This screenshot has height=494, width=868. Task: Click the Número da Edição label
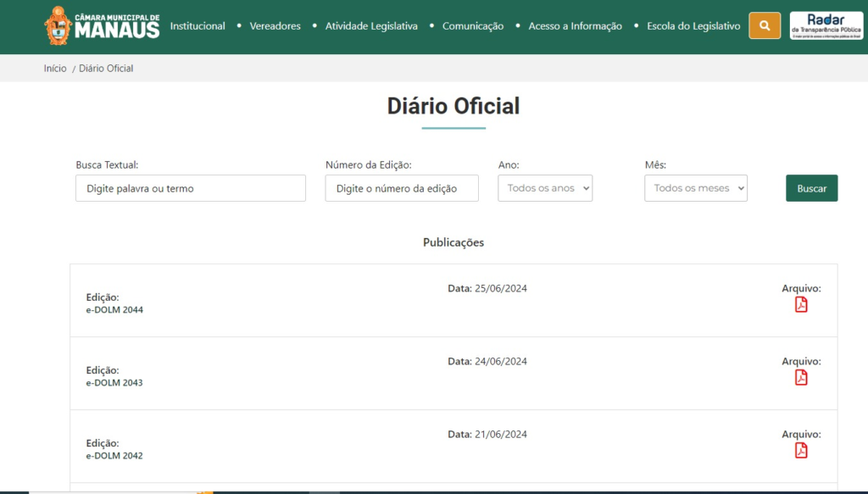point(368,165)
